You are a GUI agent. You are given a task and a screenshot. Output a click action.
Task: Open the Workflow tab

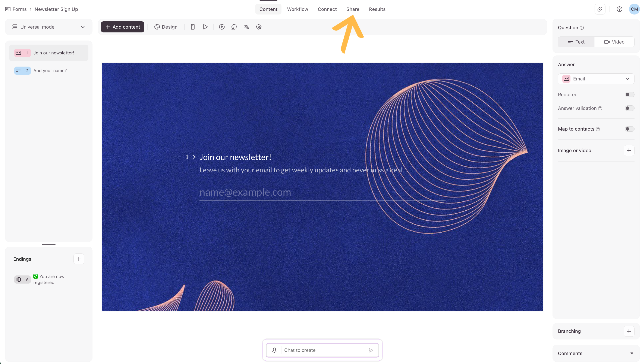coord(298,9)
